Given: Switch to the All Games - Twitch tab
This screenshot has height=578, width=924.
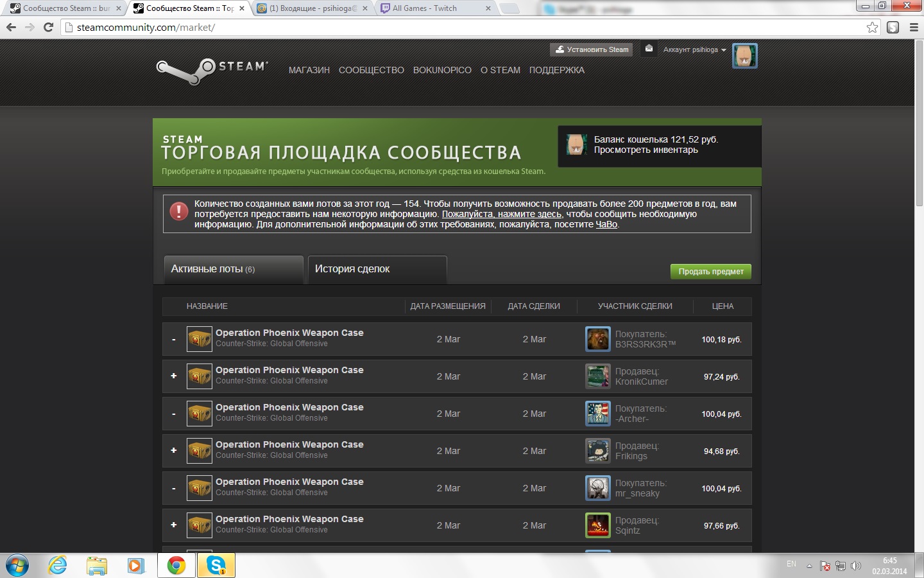Looking at the screenshot, I should click(x=436, y=8).
